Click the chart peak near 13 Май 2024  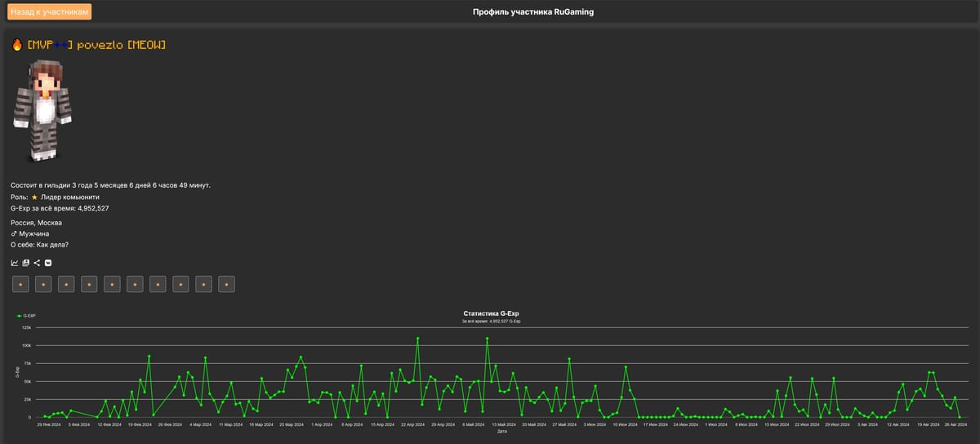click(487, 338)
